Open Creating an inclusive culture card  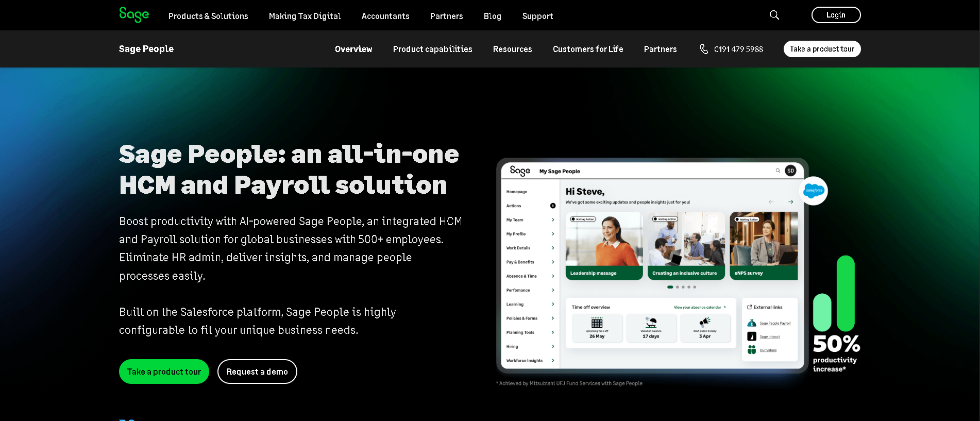686,246
